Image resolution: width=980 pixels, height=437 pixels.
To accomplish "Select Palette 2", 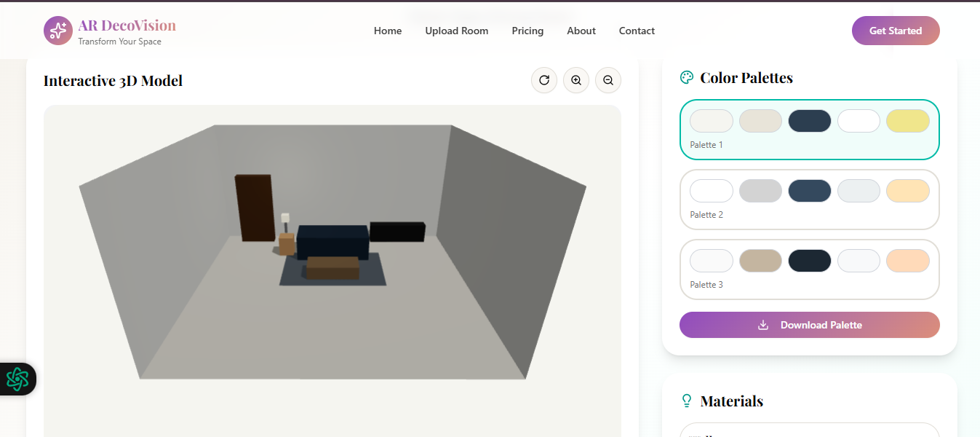I will pos(809,200).
